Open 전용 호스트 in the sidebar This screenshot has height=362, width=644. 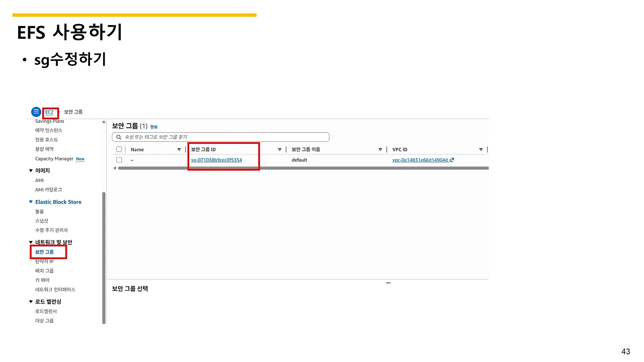(47, 140)
